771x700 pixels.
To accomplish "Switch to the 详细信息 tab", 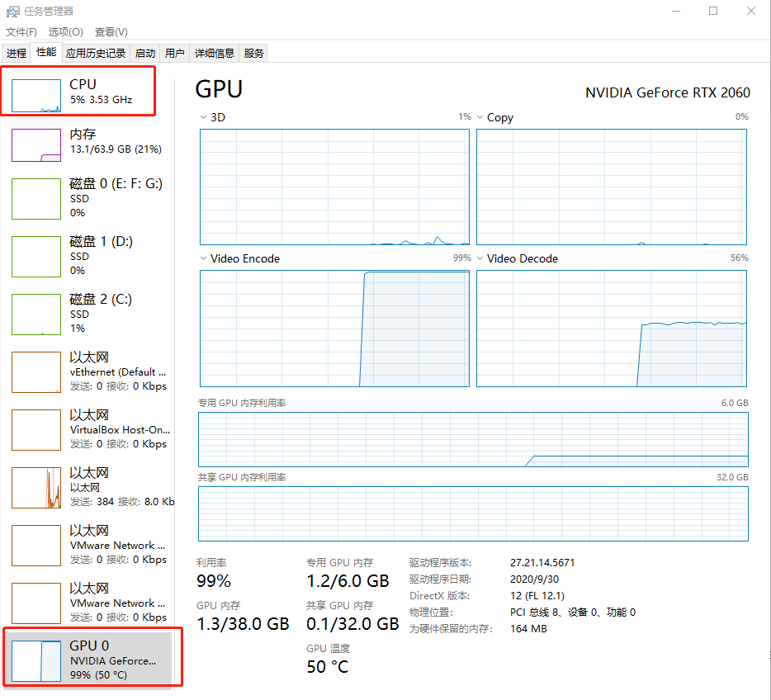I will point(215,53).
